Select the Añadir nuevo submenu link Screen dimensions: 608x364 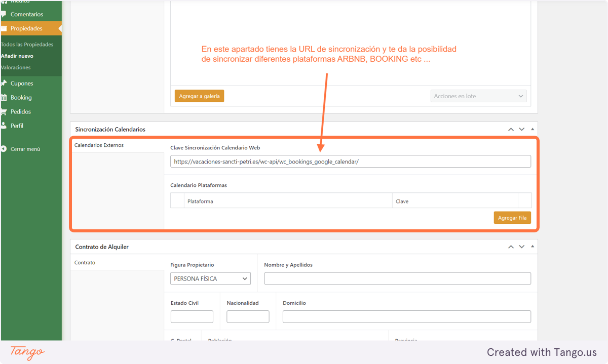pos(17,56)
